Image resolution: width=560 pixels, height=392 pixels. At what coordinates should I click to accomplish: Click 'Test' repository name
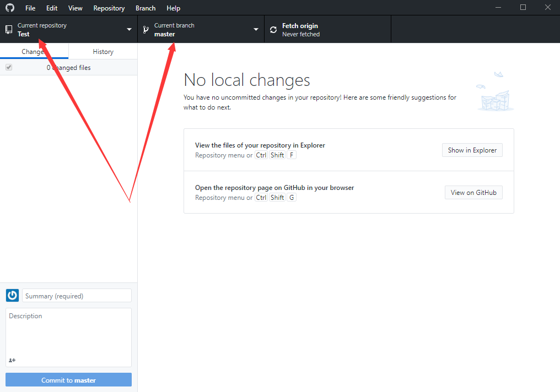(x=24, y=34)
